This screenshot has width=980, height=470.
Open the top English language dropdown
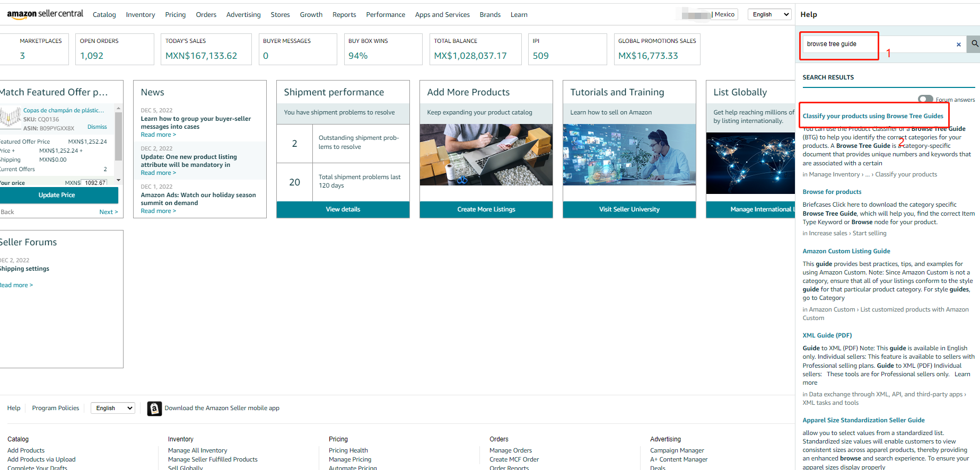[769, 14]
